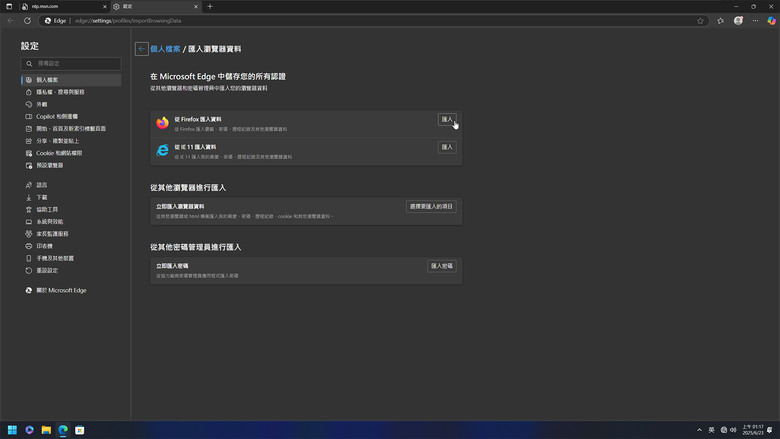780x439 pixels.
Task: Select the 設定 browser tab
Action: pyautogui.click(x=156, y=6)
